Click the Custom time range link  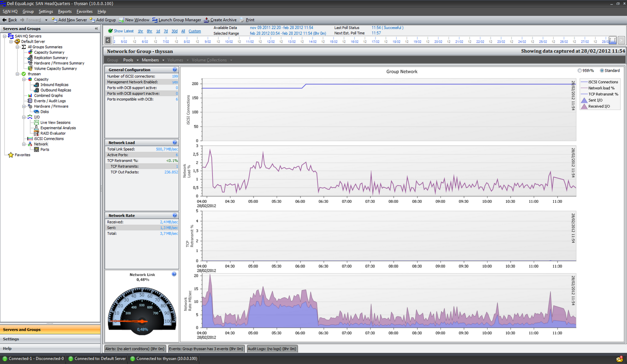(195, 31)
